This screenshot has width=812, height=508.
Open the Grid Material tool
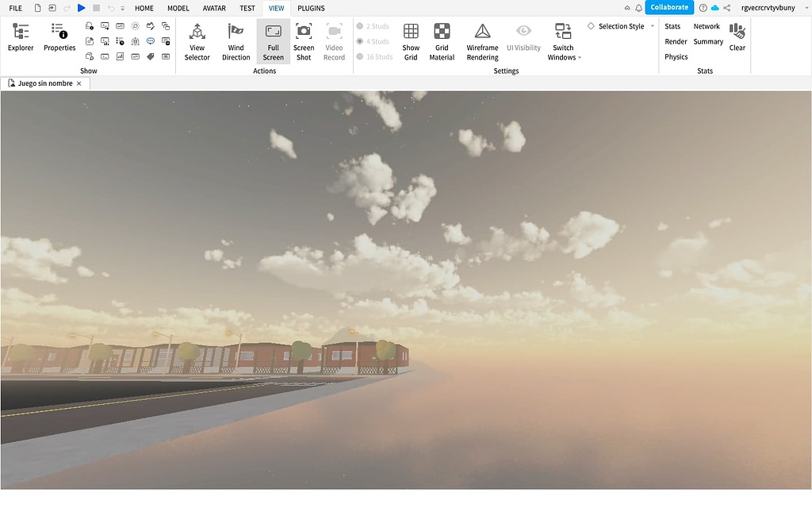[442, 41]
